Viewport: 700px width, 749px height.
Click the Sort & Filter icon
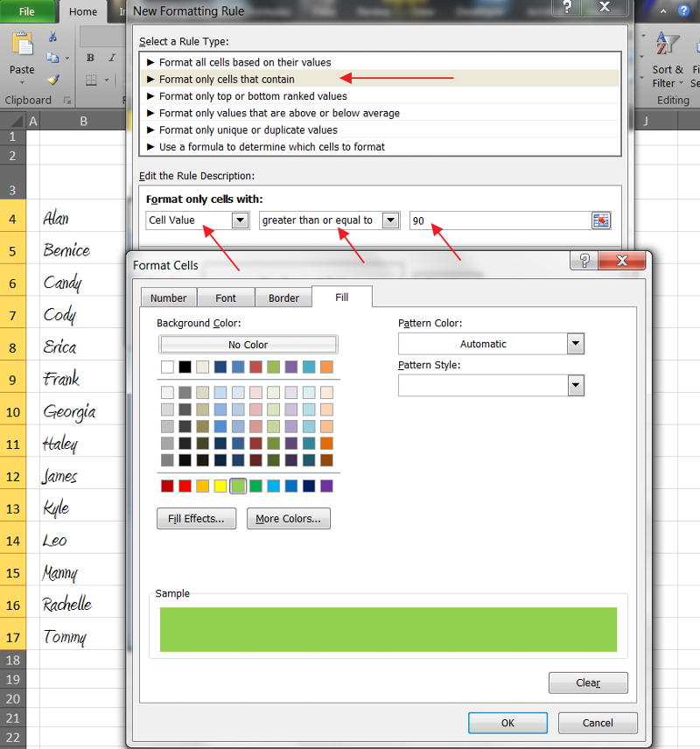[667, 44]
